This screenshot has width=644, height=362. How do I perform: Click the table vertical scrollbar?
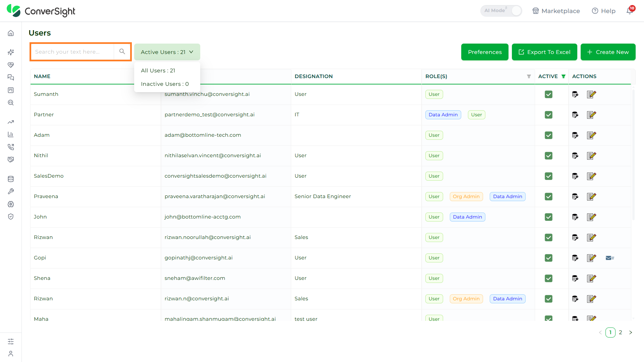pyautogui.click(x=633, y=154)
